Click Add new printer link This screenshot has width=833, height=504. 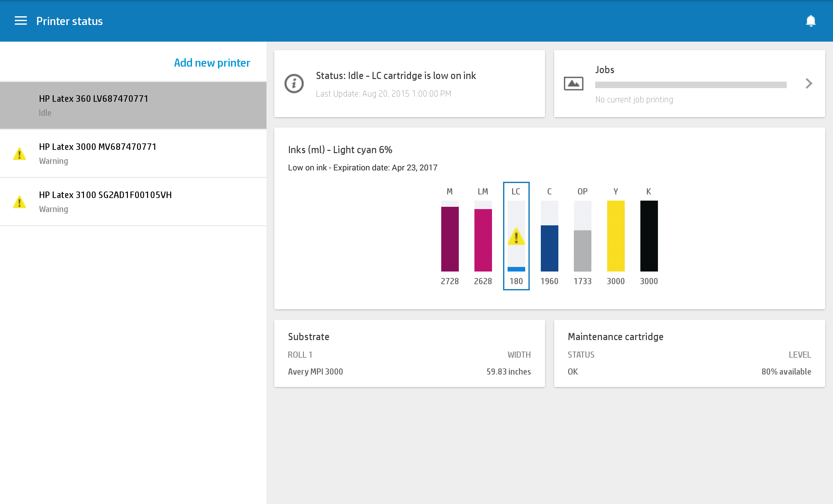(212, 63)
